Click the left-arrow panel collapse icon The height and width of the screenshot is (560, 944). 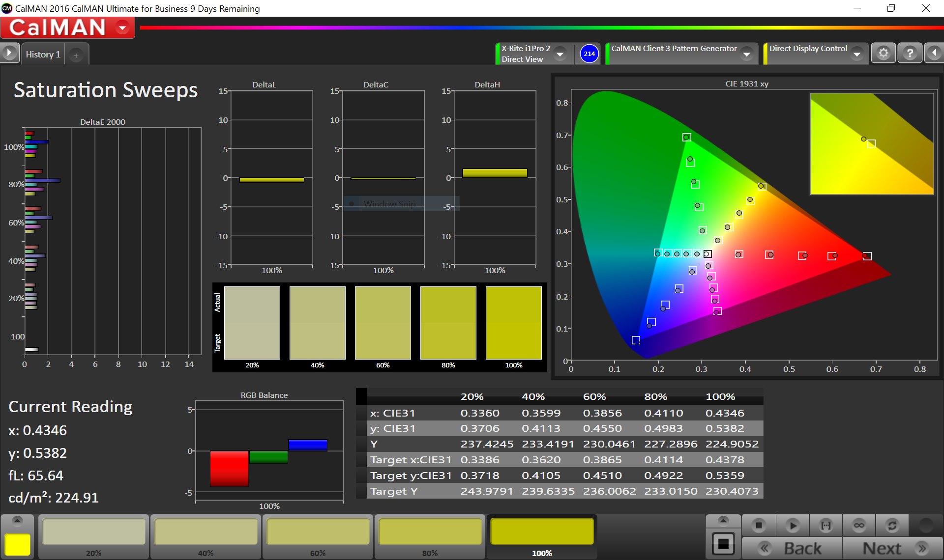click(934, 53)
